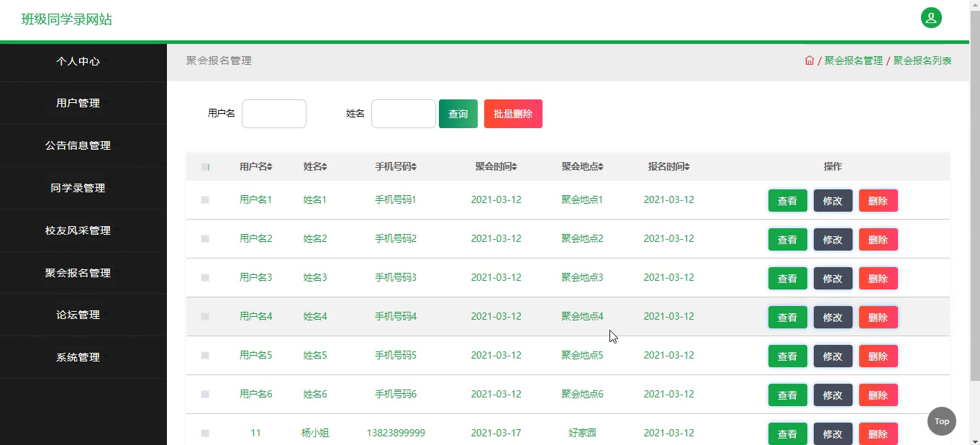View details of 用户名5 row
Screen dimensions: 980x445
coord(788,356)
